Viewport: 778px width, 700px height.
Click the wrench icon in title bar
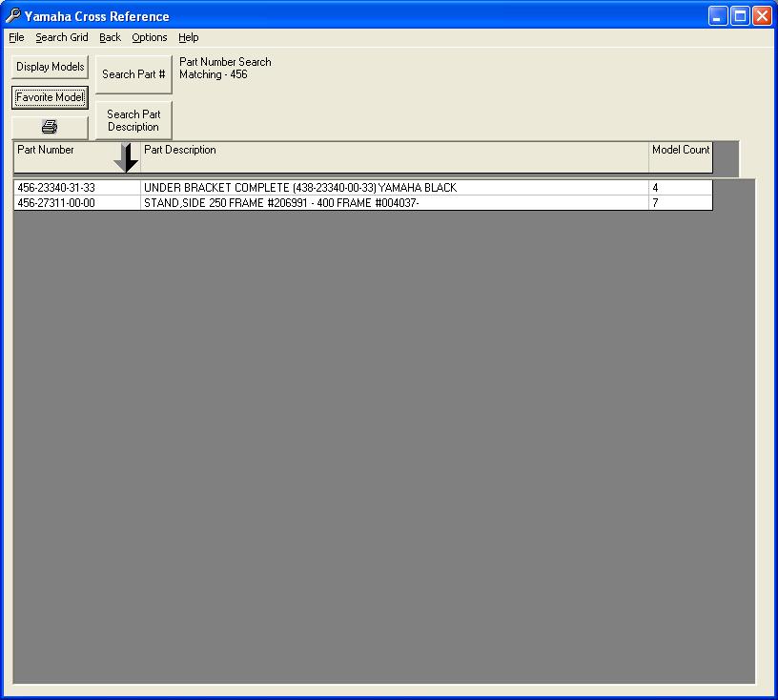pyautogui.click(x=12, y=16)
